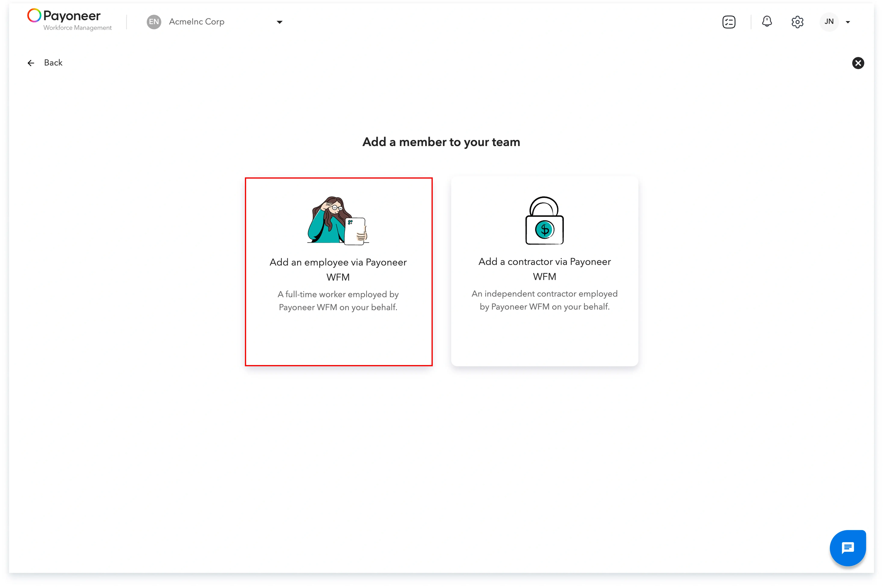
Task: Click the Back link
Action: pyautogui.click(x=53, y=63)
